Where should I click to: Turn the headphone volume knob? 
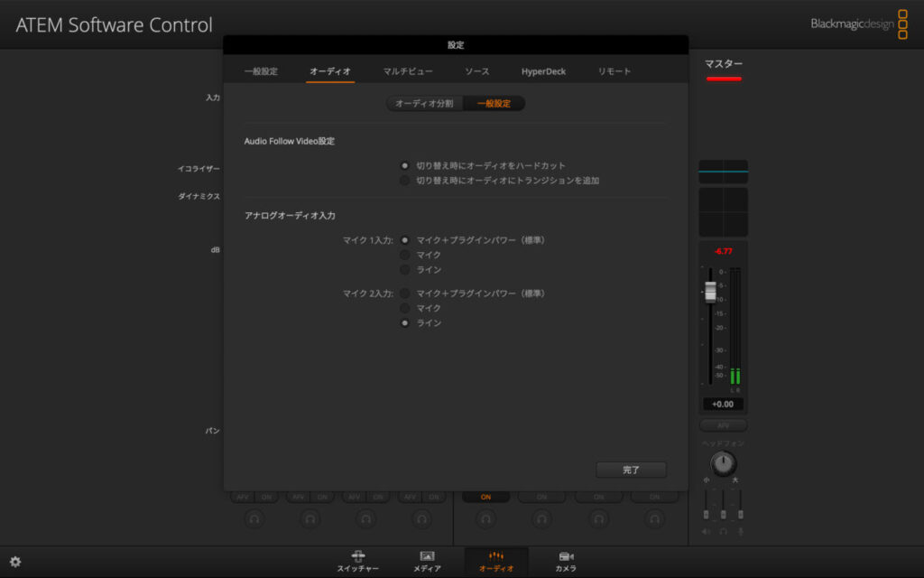tap(723, 463)
